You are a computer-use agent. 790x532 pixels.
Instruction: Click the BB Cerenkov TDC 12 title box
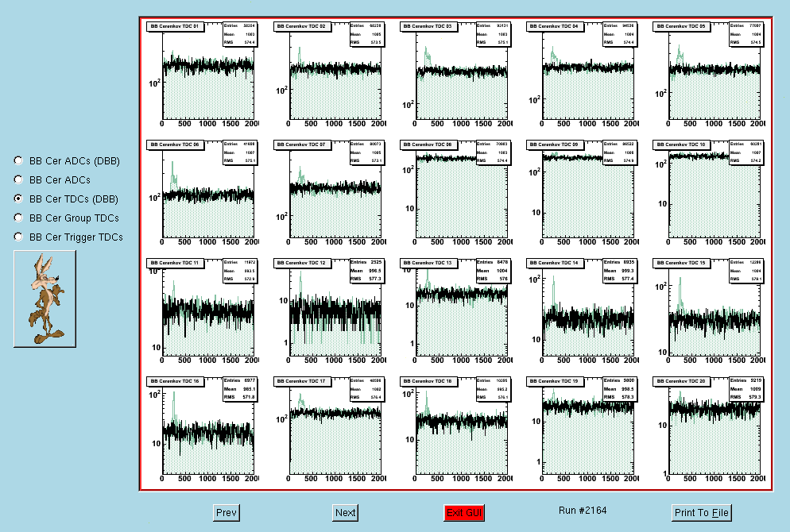pyautogui.click(x=302, y=264)
